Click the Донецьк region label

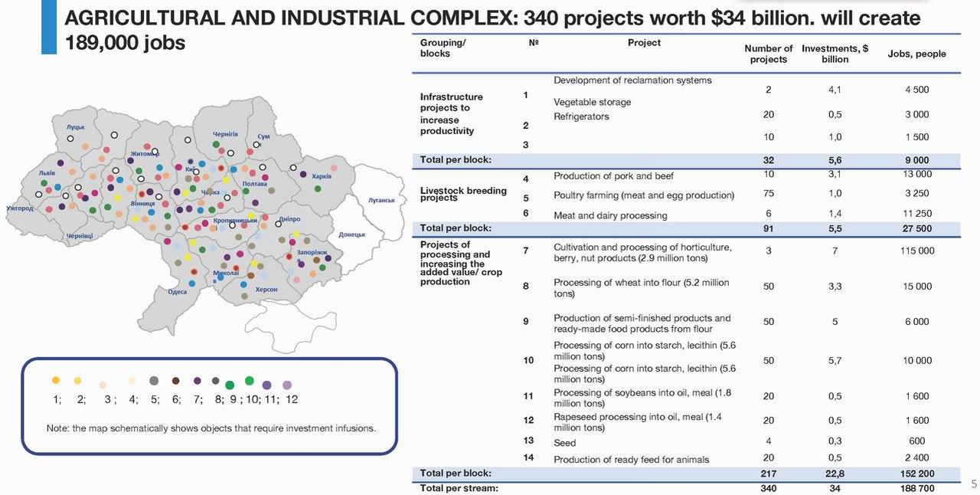coord(352,234)
